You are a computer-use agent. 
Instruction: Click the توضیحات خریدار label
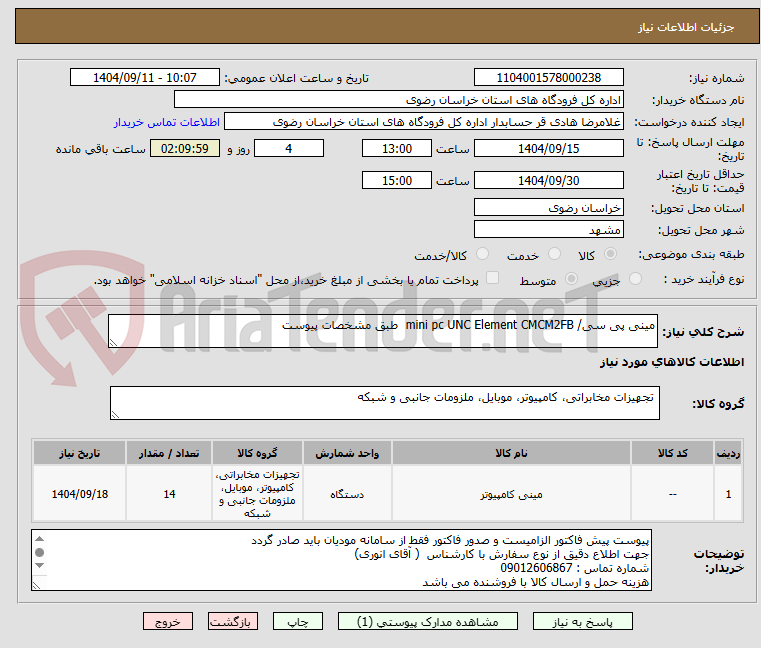point(719,561)
